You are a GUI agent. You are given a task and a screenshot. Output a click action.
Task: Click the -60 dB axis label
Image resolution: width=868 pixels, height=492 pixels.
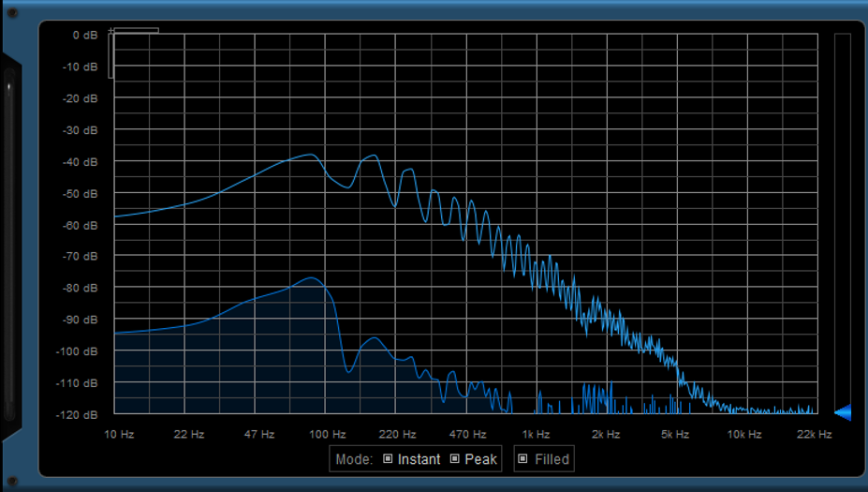click(x=80, y=226)
